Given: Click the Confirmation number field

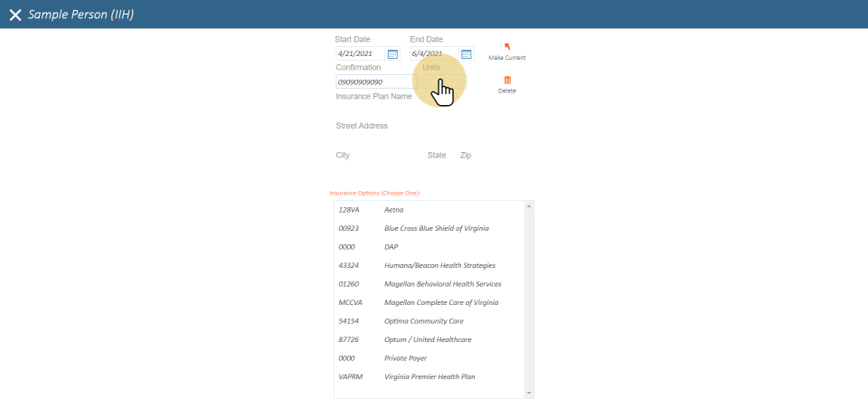Looking at the screenshot, I should (x=373, y=82).
